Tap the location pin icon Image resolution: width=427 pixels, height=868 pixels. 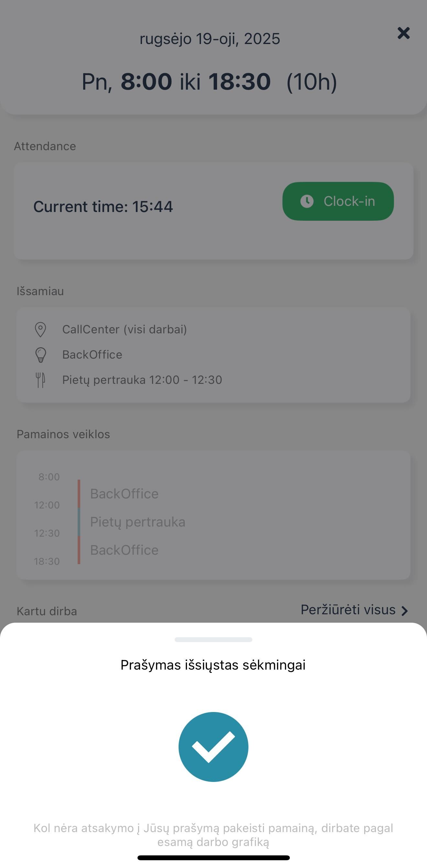coord(40,329)
